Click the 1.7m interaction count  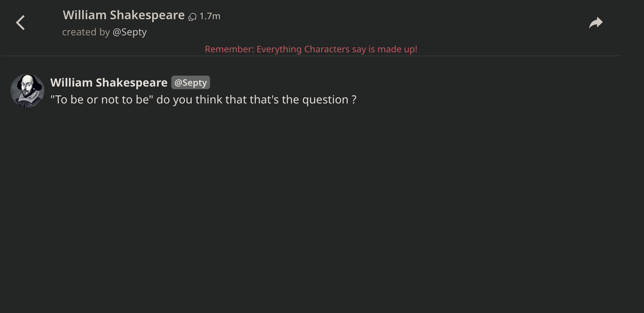[x=210, y=16]
